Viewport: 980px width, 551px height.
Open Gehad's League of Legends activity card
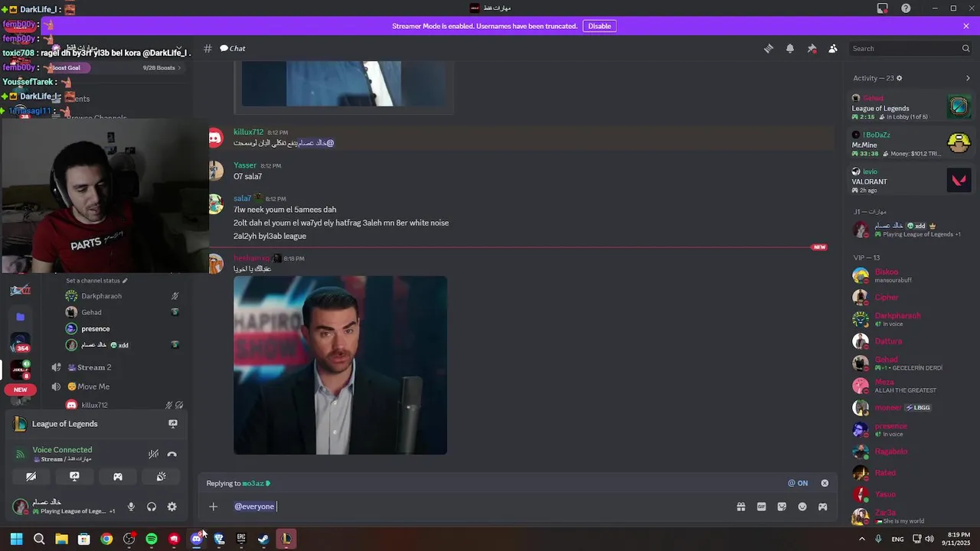click(x=911, y=107)
